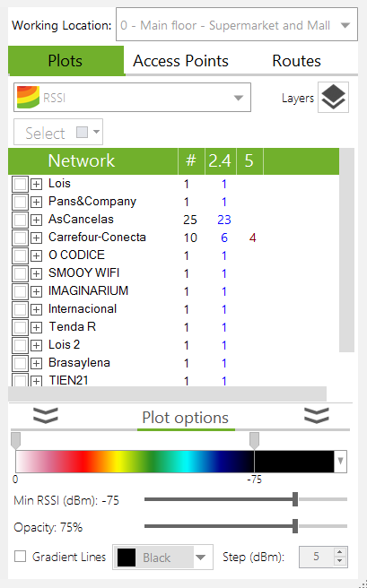The height and width of the screenshot is (588, 367).
Task: Click the RSSI heatmap plot icon
Action: (28, 98)
